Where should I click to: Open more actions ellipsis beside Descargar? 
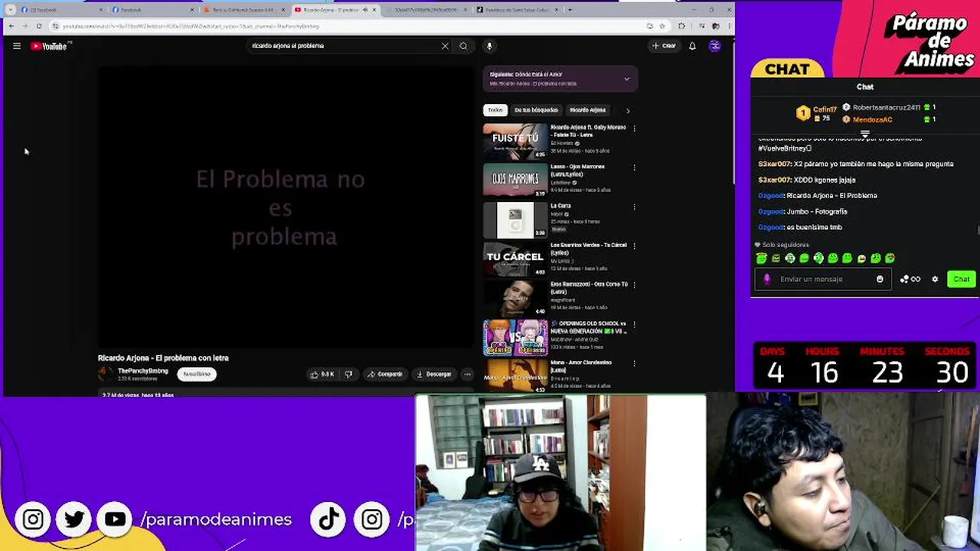point(467,374)
